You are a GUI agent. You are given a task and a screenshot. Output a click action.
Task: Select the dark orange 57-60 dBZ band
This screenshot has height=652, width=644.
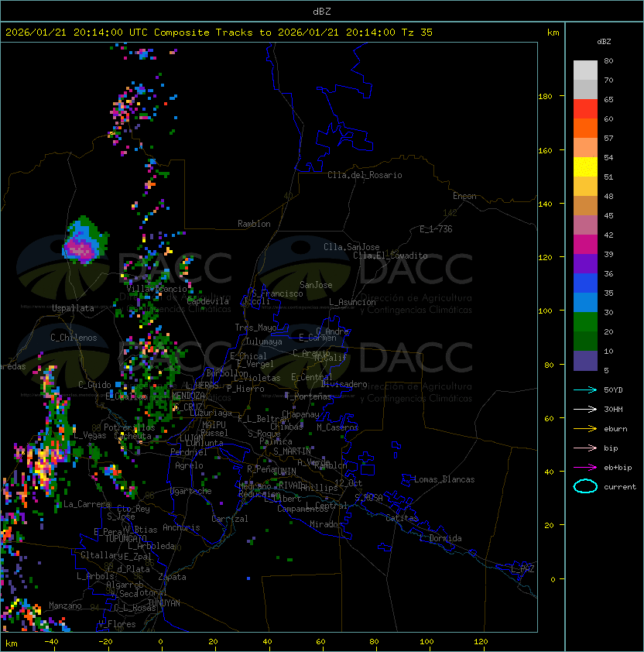click(x=585, y=128)
